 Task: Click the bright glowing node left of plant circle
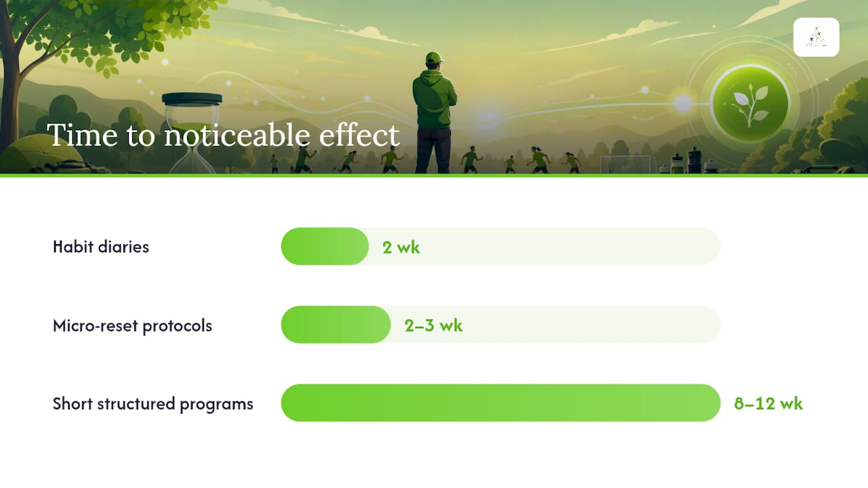coord(683,103)
